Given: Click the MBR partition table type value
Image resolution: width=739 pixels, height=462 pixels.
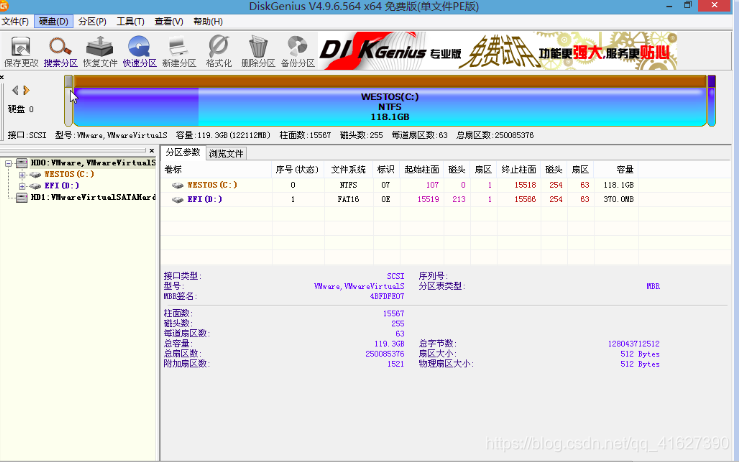Looking at the screenshot, I should click(653, 286).
